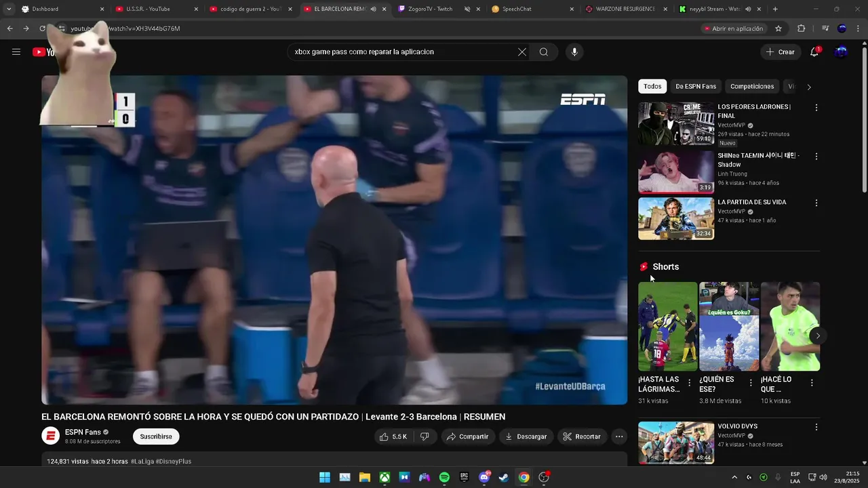Click the Compartir button
The width and height of the screenshot is (868, 488).
pos(467,436)
